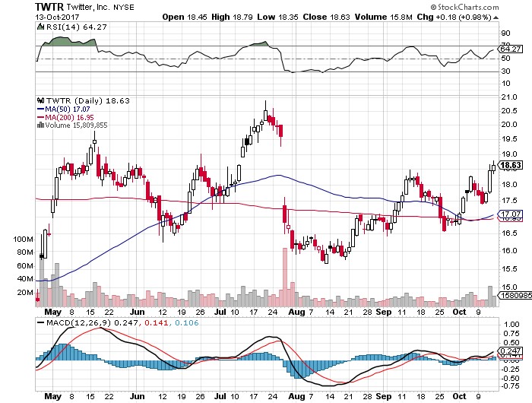
Task: Click the candlestick icon beside TWTR (Daily)
Action: (x=41, y=100)
